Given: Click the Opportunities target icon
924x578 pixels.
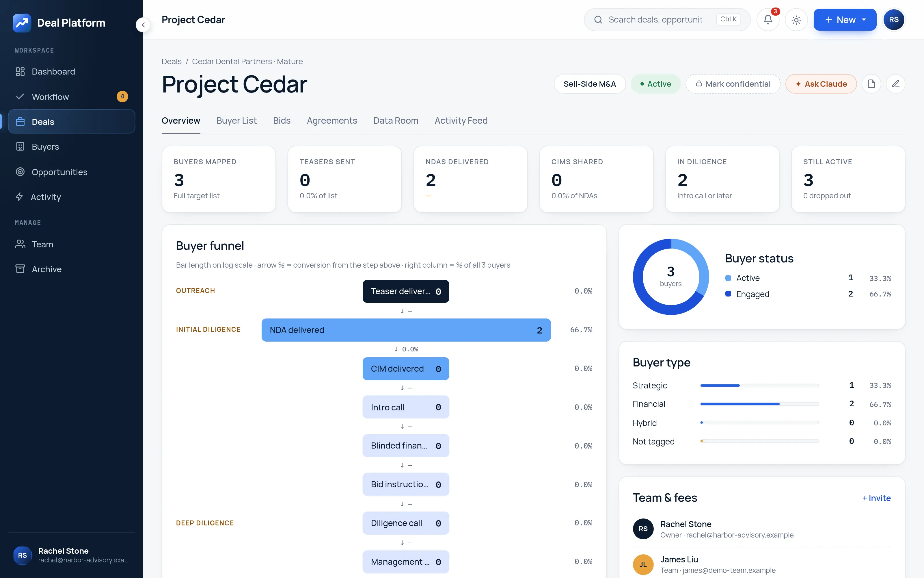Looking at the screenshot, I should pyautogui.click(x=20, y=172).
